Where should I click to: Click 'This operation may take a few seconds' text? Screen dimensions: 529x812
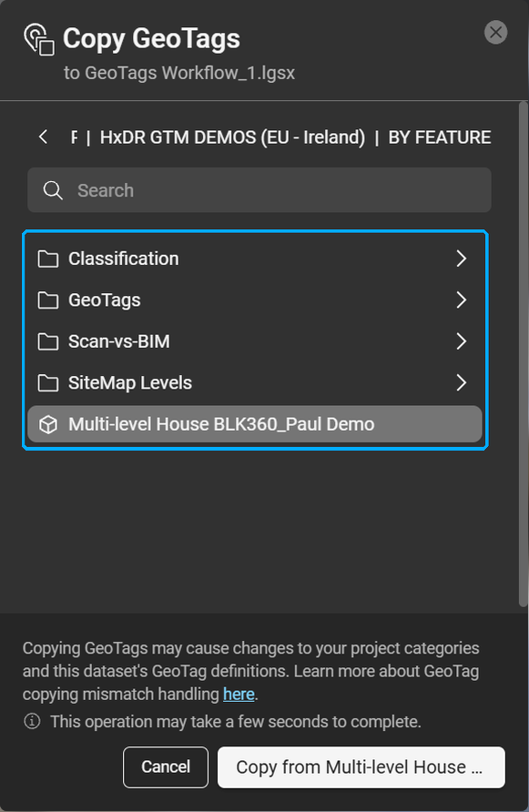(x=236, y=721)
